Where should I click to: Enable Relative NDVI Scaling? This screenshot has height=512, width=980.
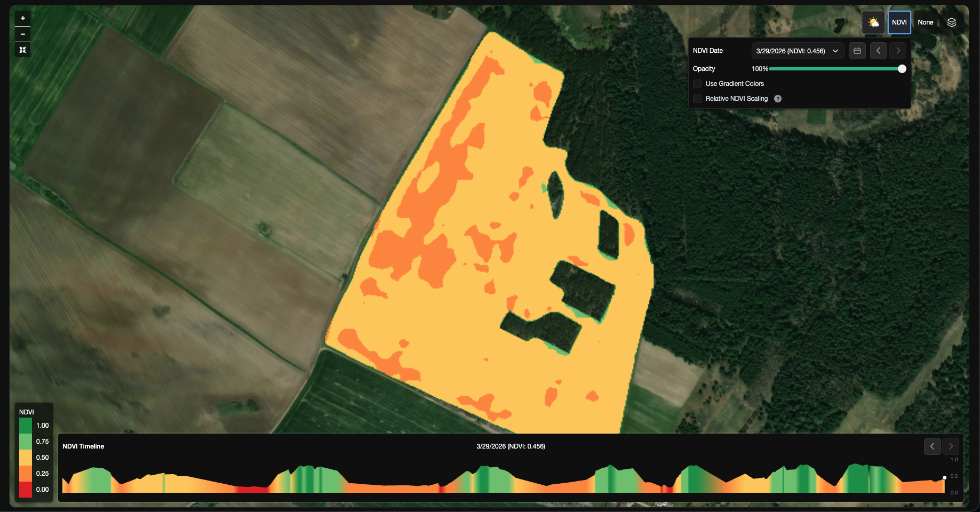(697, 99)
